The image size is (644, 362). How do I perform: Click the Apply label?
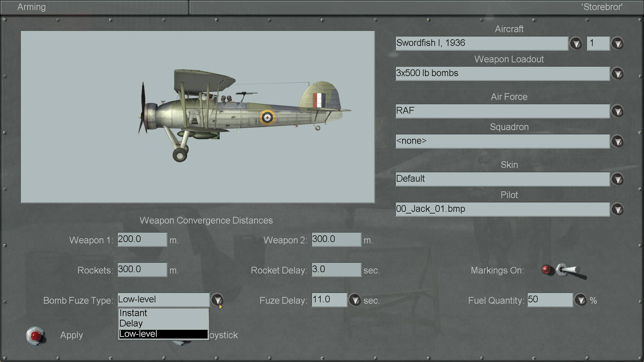tap(71, 335)
